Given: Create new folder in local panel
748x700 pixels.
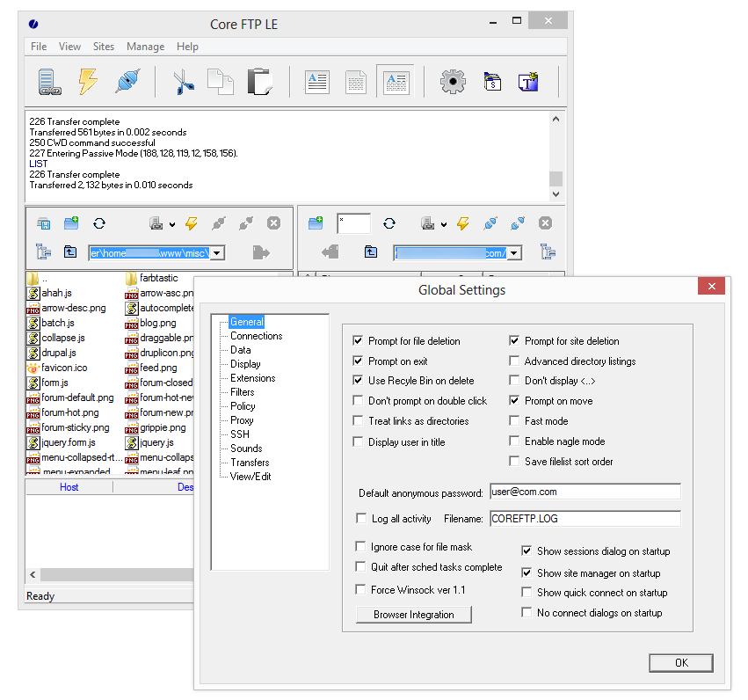Looking at the screenshot, I should click(x=71, y=222).
